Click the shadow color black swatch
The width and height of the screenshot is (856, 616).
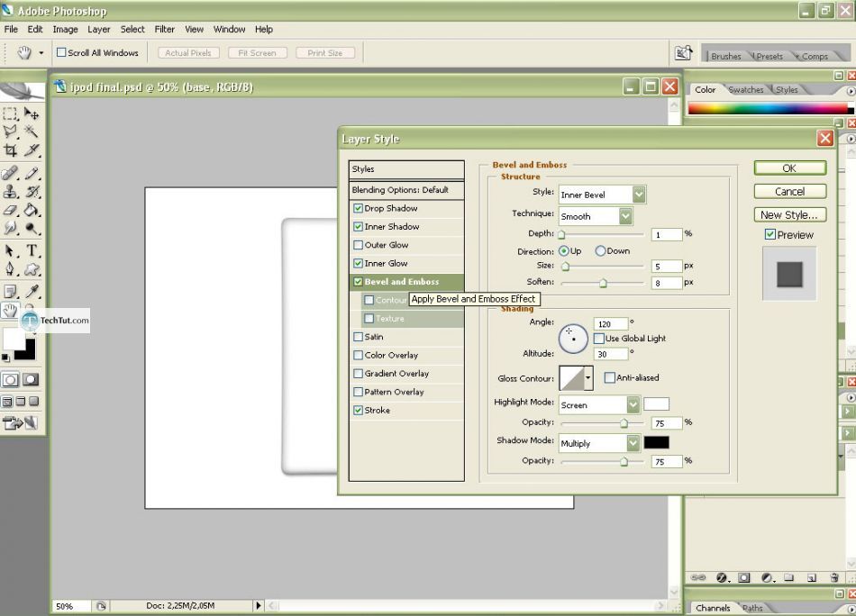pyautogui.click(x=656, y=442)
